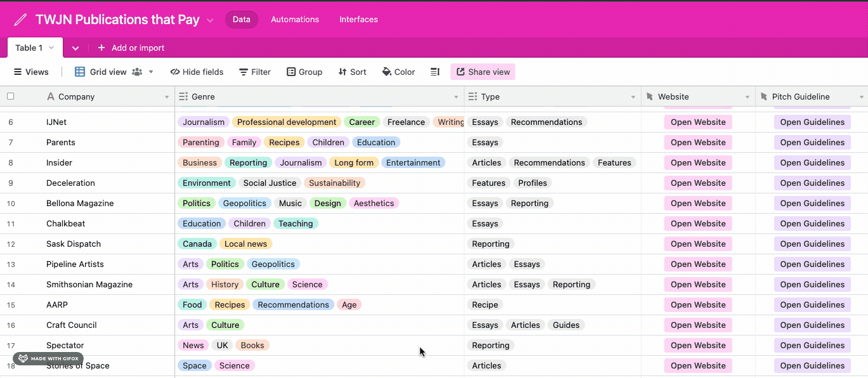Image resolution: width=868 pixels, height=378 pixels.
Task: Click the Teaching tag in Chalkbeat row
Action: click(x=295, y=223)
